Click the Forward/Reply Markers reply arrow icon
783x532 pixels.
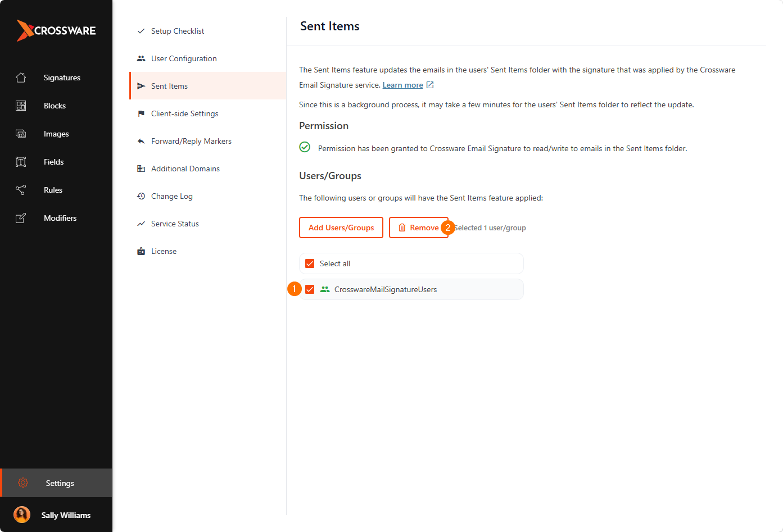pos(141,141)
